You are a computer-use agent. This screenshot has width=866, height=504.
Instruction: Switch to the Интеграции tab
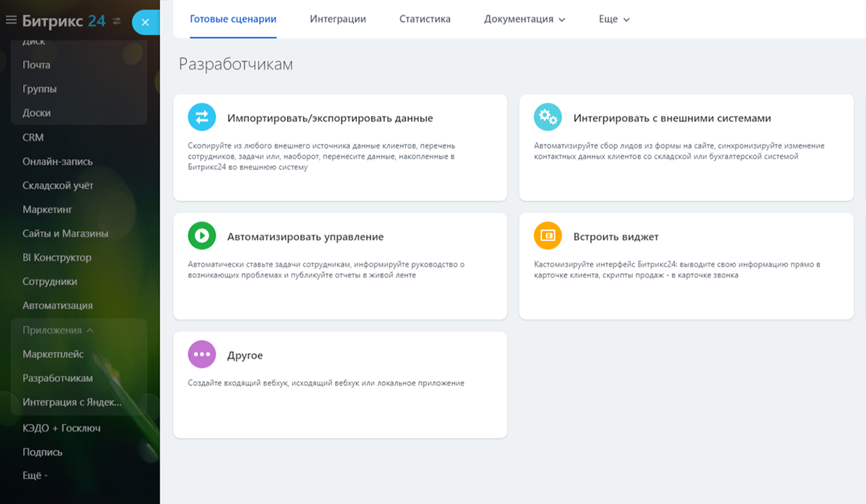click(337, 19)
